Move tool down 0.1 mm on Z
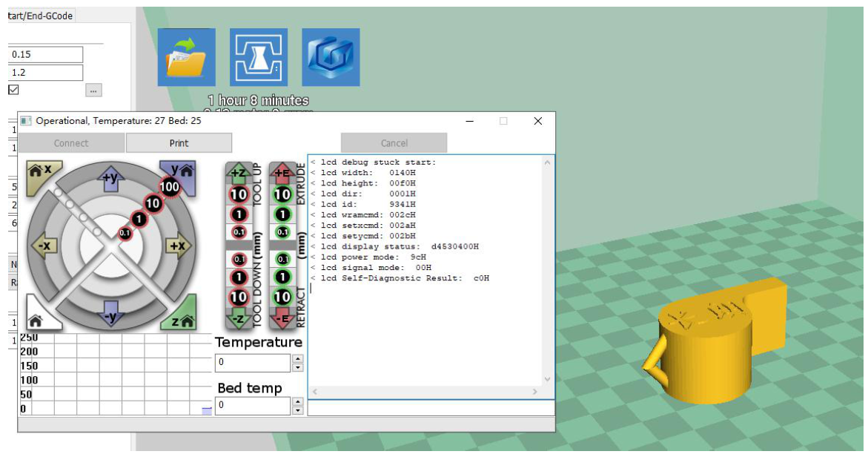The image size is (868, 457). coord(239,259)
